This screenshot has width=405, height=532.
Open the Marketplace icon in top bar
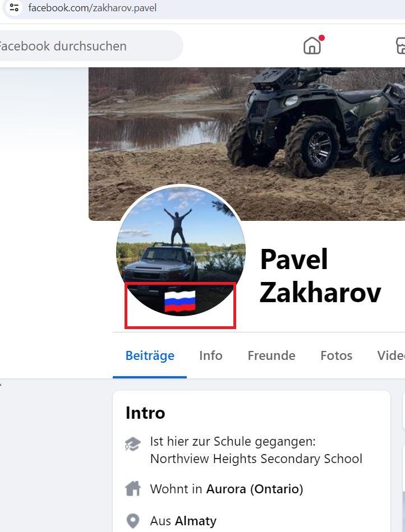pos(401,46)
